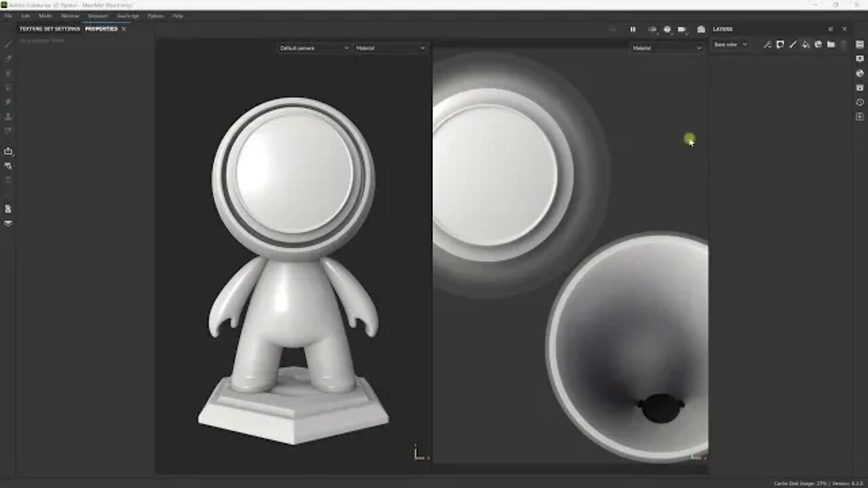
Task: Pause the viewport engine computations
Action: pyautogui.click(x=633, y=29)
